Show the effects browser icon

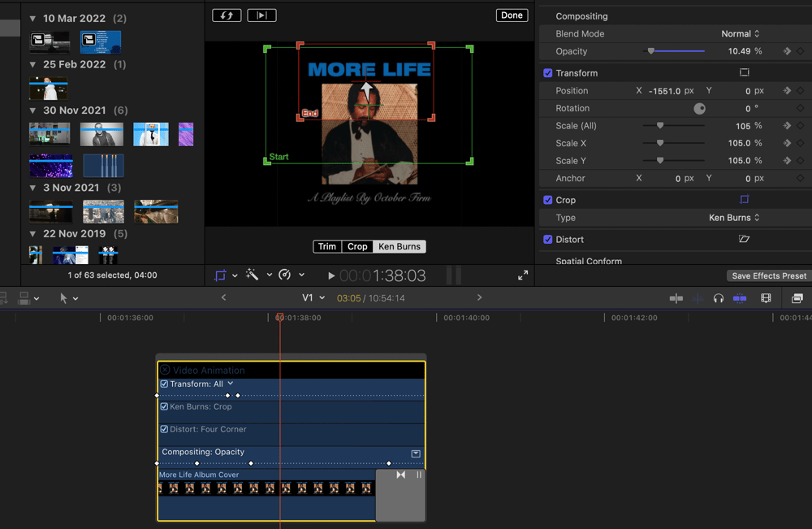(x=797, y=298)
